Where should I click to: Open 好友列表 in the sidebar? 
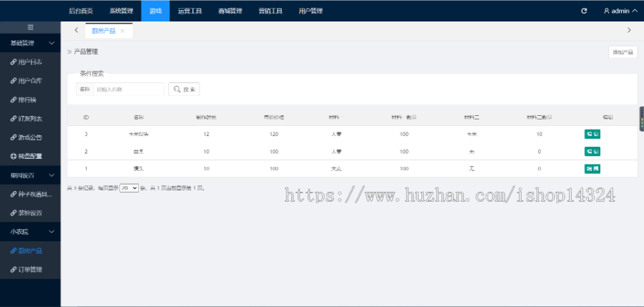tap(30, 119)
